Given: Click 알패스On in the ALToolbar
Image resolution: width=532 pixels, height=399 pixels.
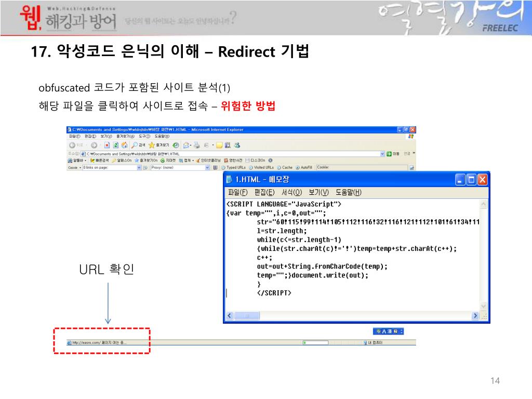Looking at the screenshot, I should coord(122,160).
